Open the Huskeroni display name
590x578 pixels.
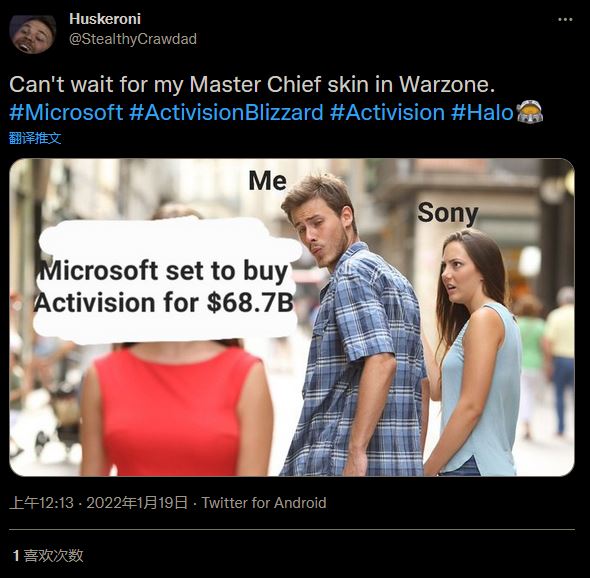105,19
